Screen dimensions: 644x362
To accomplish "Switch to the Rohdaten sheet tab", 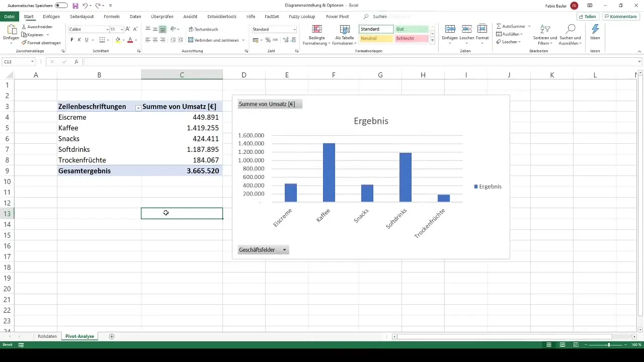I will click(x=47, y=336).
